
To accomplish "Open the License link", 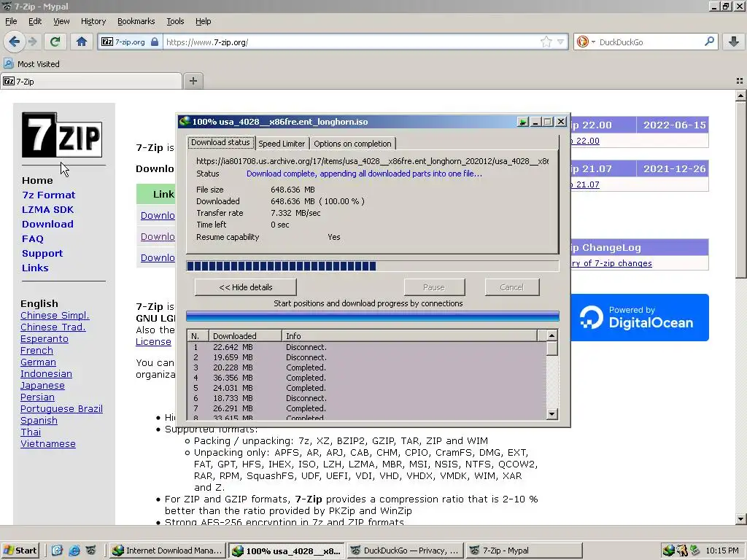I will point(153,341).
